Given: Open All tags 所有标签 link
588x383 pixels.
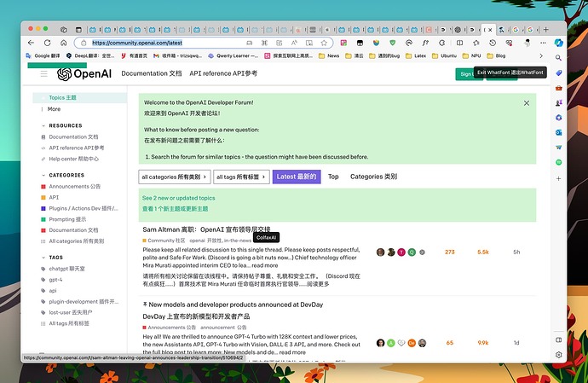Looking at the screenshot, I should [x=69, y=323].
